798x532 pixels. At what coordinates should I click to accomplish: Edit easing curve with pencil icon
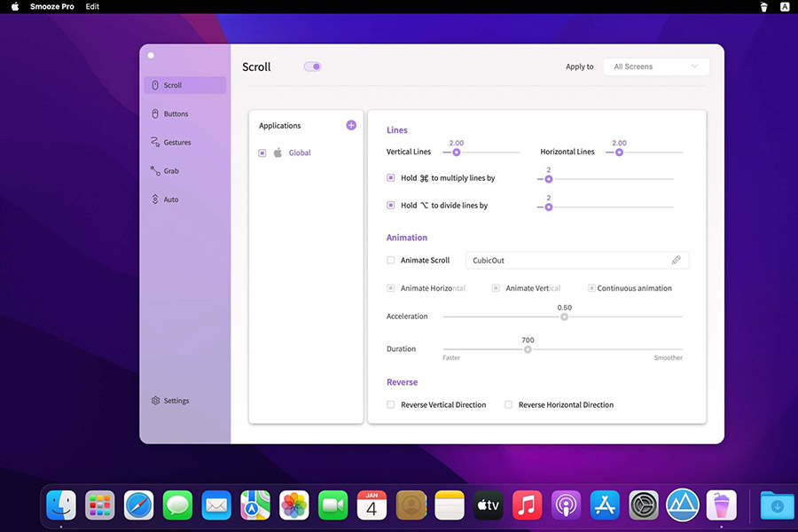pos(676,260)
